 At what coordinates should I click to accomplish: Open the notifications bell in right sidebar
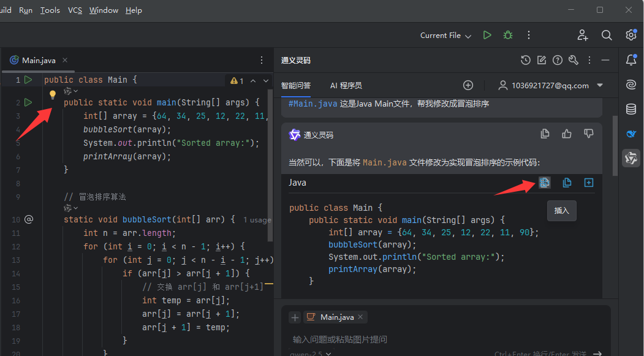pos(631,60)
